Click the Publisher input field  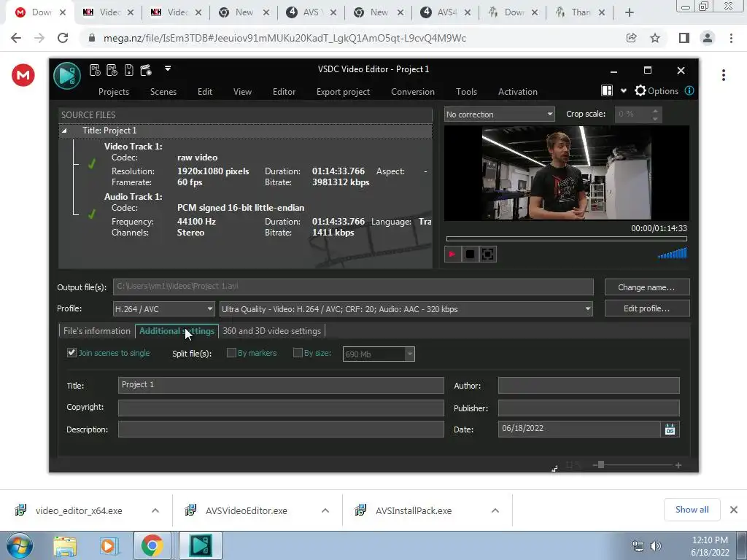(589, 408)
